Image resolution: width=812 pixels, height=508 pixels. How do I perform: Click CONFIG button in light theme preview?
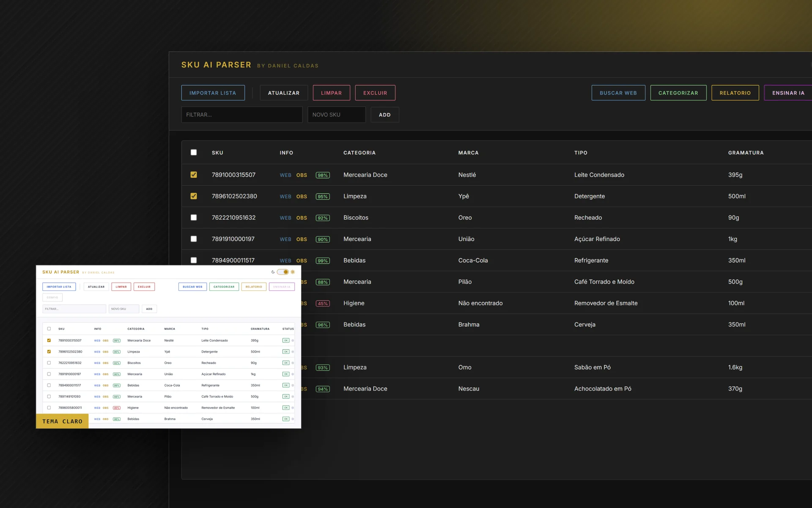click(52, 298)
